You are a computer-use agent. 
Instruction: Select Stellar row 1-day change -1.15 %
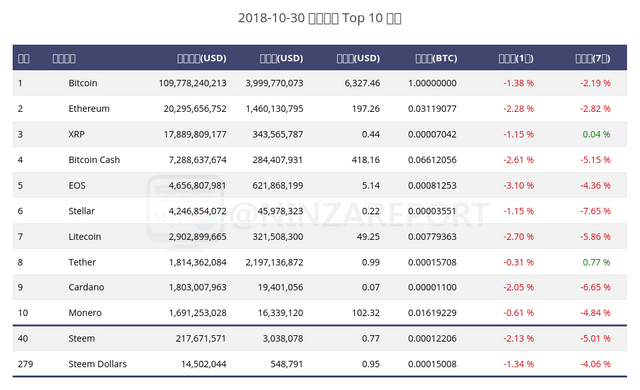(519, 211)
